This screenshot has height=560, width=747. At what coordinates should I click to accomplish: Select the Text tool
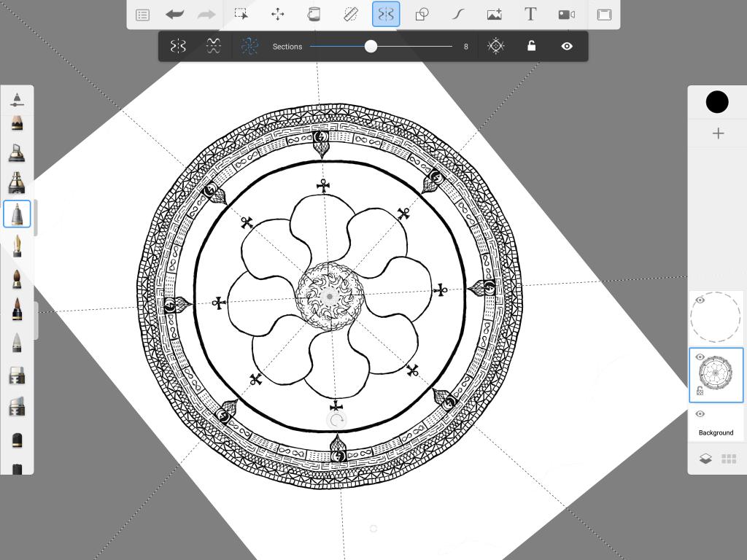click(x=530, y=15)
